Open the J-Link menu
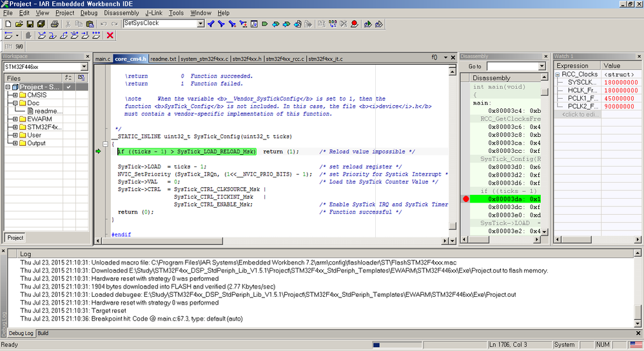Screen dimensions: 644x351 (x=153, y=13)
